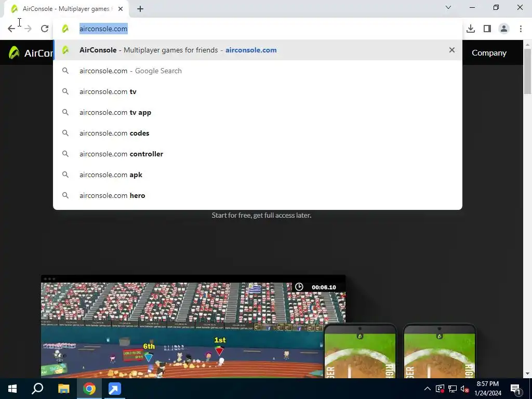
Task: Click the page vertical scrollbar thumb
Action: click(x=528, y=71)
